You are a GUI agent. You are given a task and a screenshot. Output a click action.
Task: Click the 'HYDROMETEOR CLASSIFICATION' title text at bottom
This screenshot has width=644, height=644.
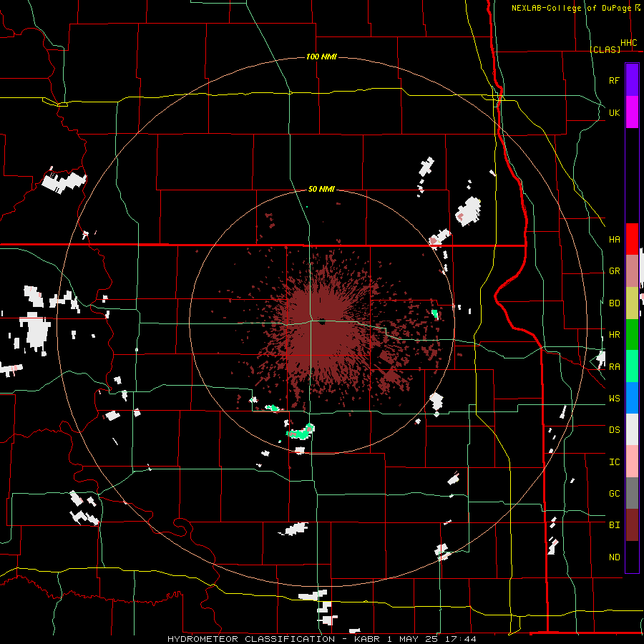pos(251,639)
